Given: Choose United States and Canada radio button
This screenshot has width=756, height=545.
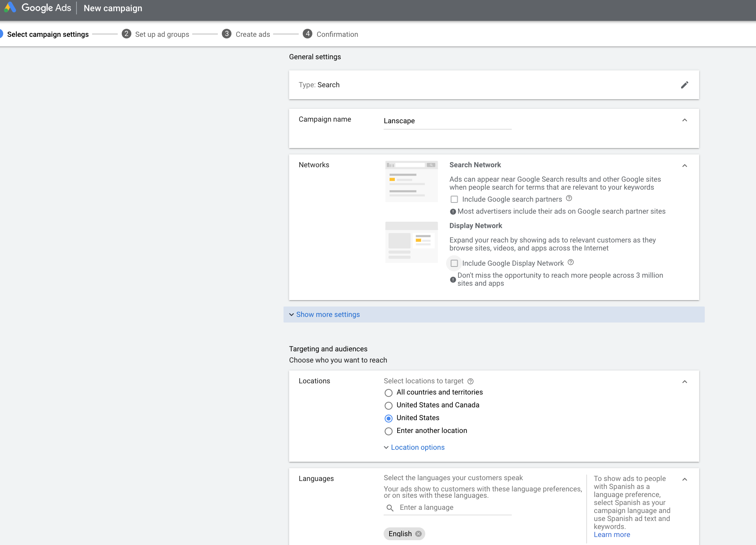Looking at the screenshot, I should [388, 405].
